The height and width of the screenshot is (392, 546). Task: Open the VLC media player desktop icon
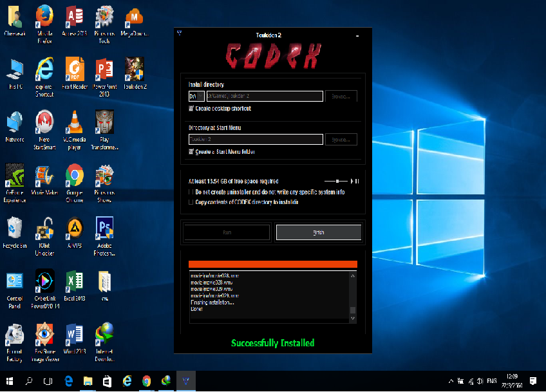click(x=75, y=130)
